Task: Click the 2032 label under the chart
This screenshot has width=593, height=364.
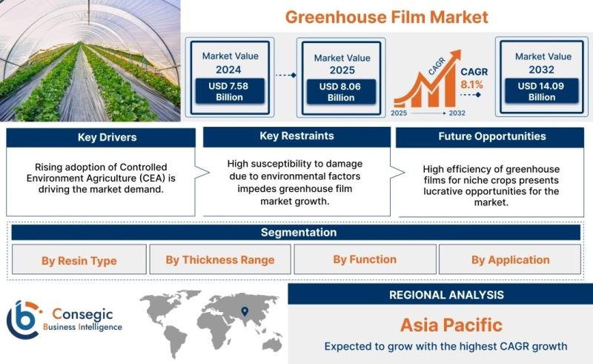Action: [457, 113]
